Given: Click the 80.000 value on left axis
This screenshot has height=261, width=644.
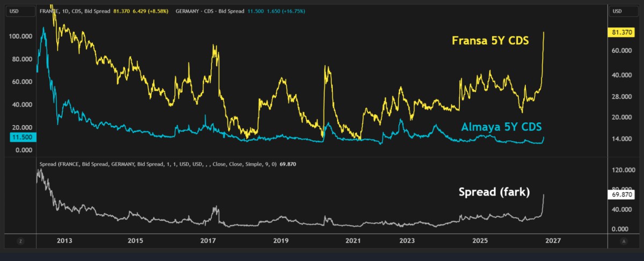Looking at the screenshot, I should tap(23, 59).
